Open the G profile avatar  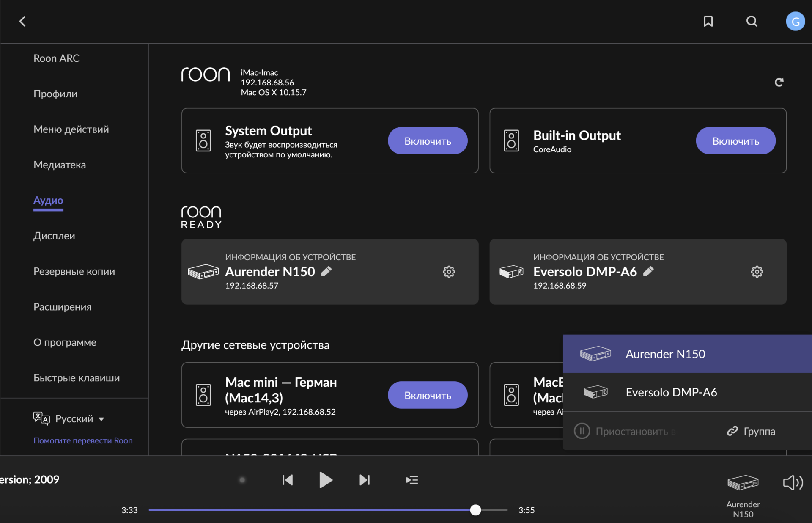pos(795,21)
